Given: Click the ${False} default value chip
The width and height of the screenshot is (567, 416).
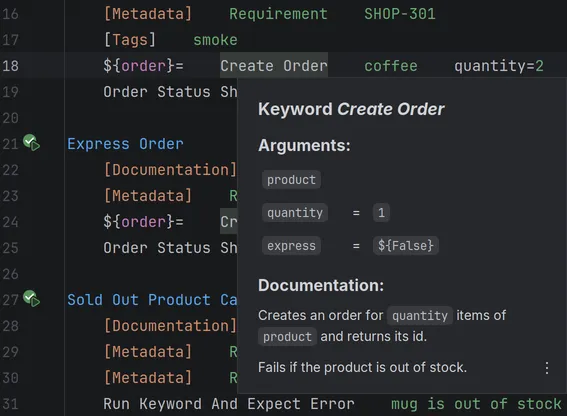Looking at the screenshot, I should 406,246.
